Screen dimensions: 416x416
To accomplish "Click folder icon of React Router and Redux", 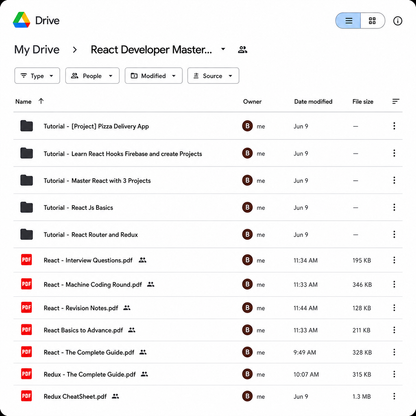I will coord(26,234).
